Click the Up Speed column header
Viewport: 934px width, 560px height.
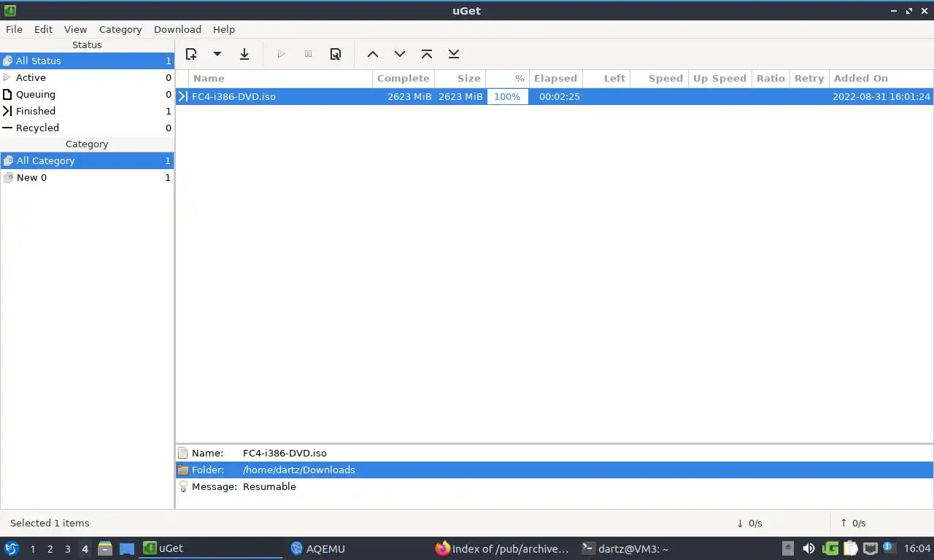719,78
